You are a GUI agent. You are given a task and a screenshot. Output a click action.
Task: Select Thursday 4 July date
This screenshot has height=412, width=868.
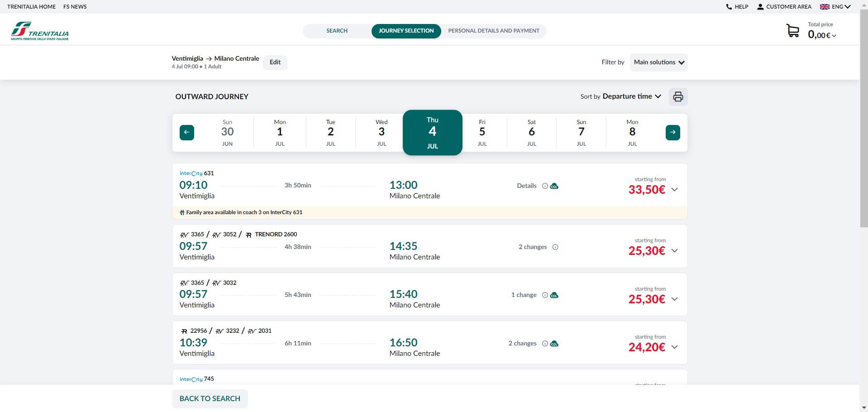pos(433,133)
